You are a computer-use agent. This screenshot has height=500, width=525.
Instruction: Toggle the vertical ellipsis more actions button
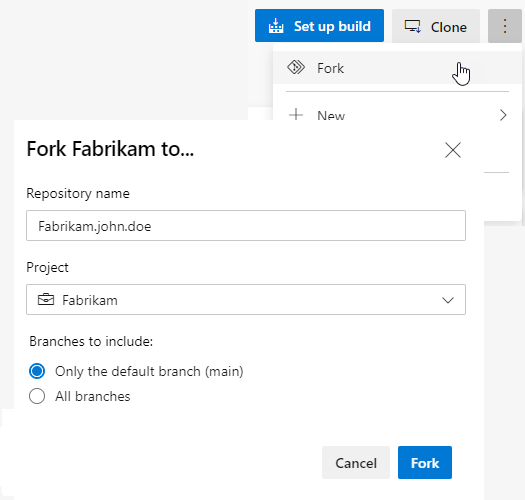(505, 26)
